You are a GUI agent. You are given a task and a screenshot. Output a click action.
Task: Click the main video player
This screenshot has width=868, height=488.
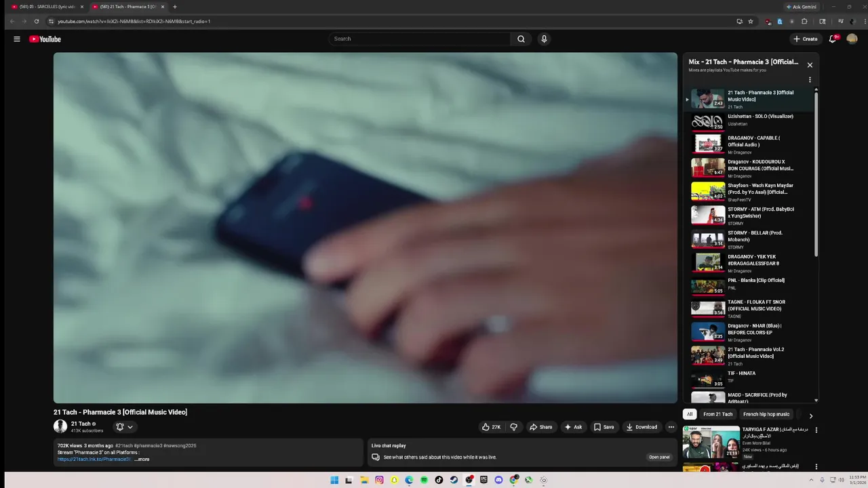[x=366, y=228]
